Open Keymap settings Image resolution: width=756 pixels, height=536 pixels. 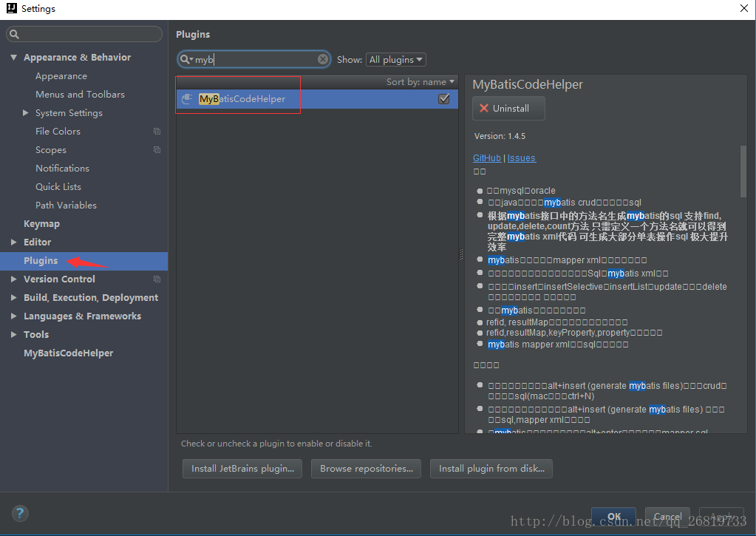[x=41, y=224]
